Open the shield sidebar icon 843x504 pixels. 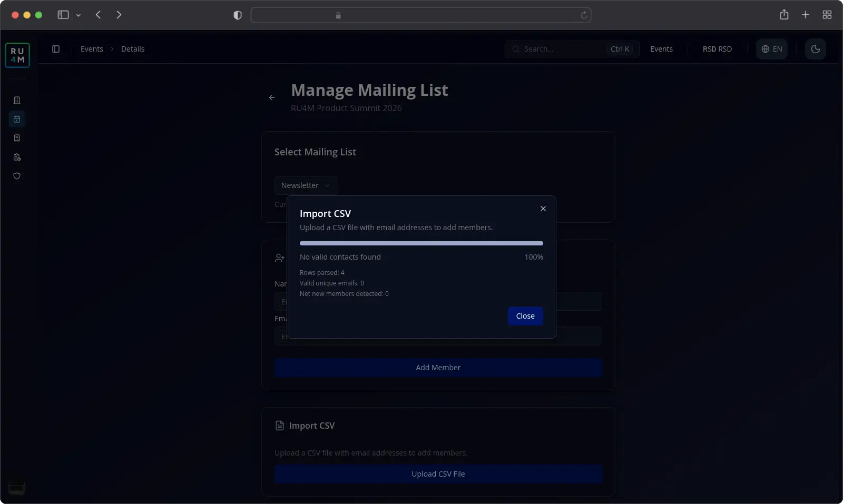pos(17,176)
